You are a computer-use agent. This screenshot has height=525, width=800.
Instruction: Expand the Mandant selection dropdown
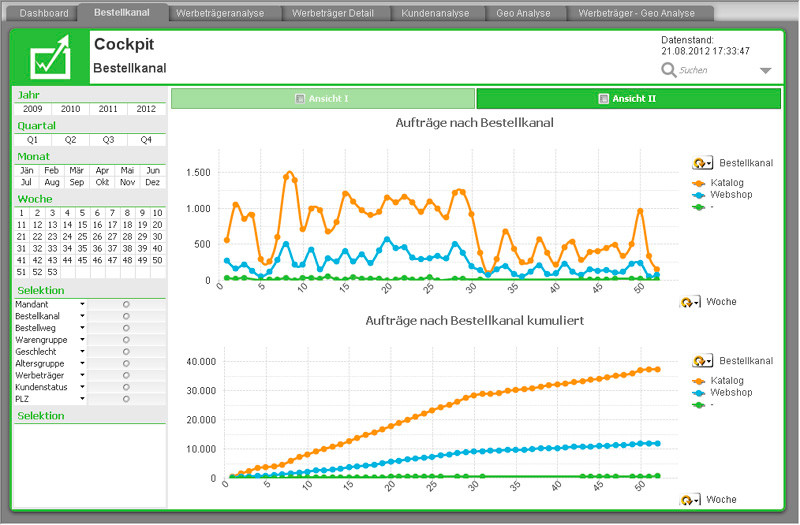point(82,304)
